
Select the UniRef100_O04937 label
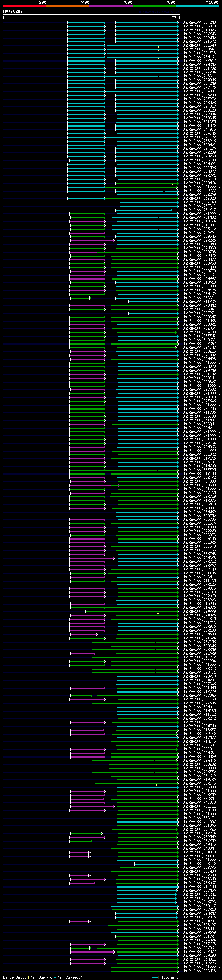199,91
